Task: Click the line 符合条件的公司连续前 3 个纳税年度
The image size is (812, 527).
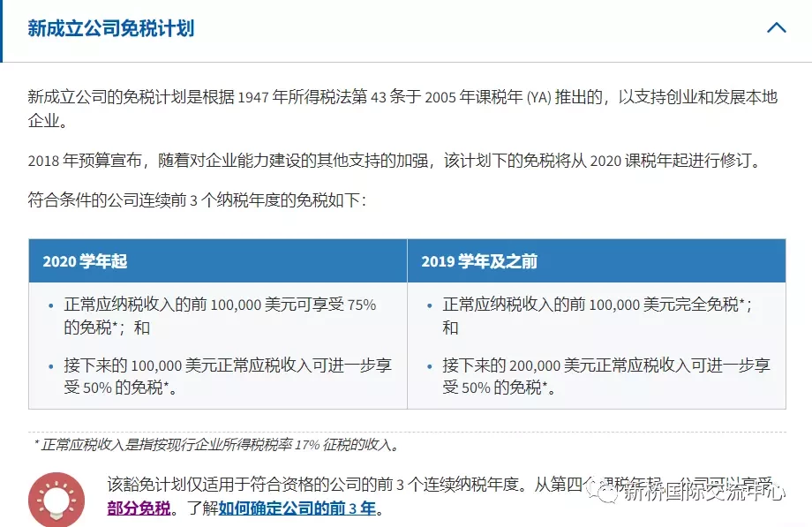Action: point(197,200)
